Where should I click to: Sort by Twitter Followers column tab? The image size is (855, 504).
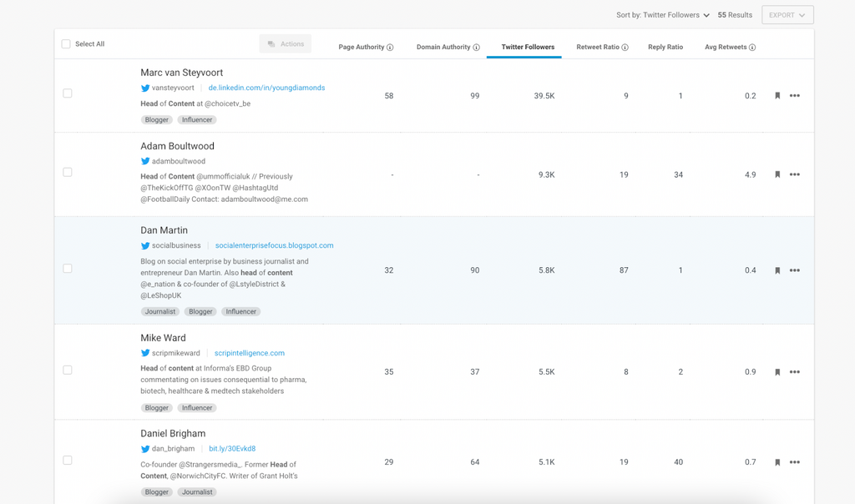528,48
